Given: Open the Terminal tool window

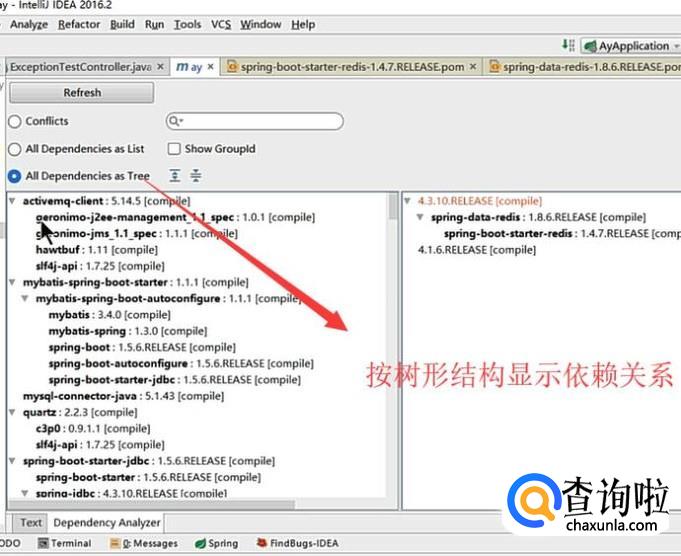Looking at the screenshot, I should (65, 543).
